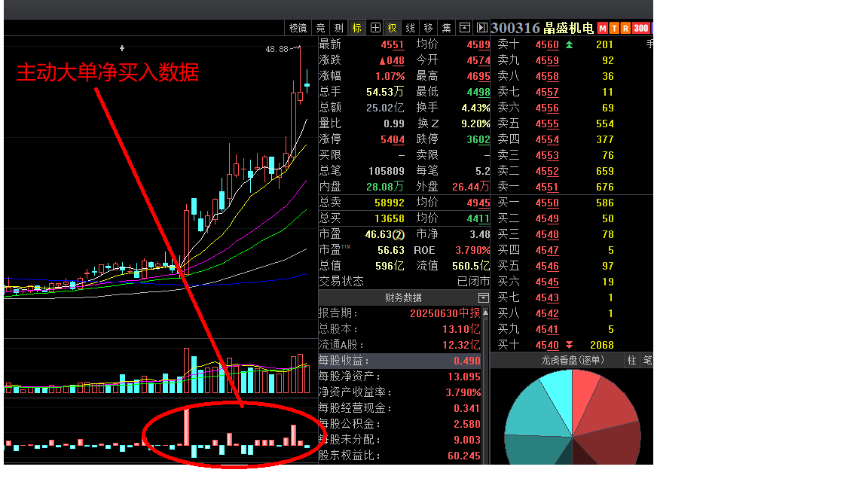Click the 净资产收益率 value 3.790%
This screenshot has height=488, width=868.
(463, 392)
